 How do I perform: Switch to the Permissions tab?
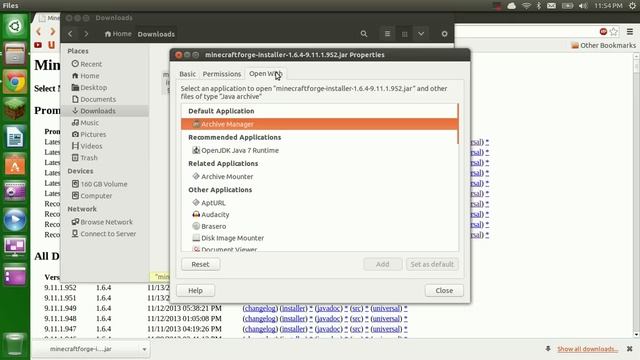pos(222,74)
